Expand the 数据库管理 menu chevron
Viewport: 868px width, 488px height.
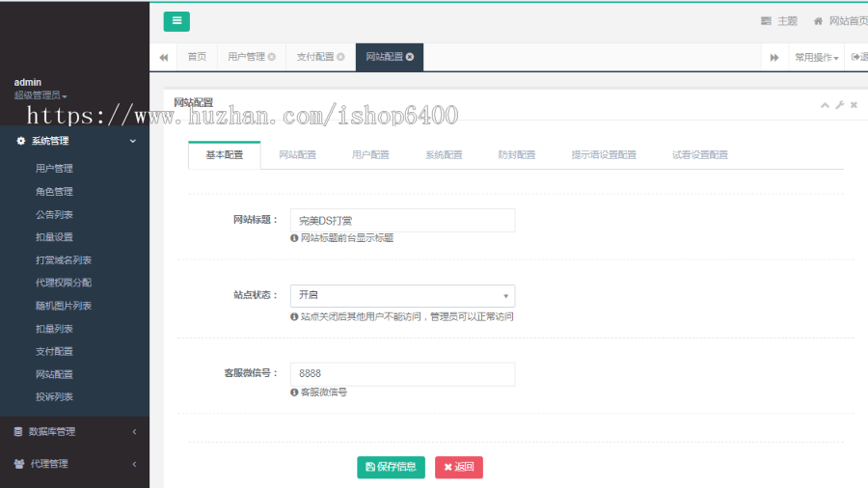coord(134,431)
